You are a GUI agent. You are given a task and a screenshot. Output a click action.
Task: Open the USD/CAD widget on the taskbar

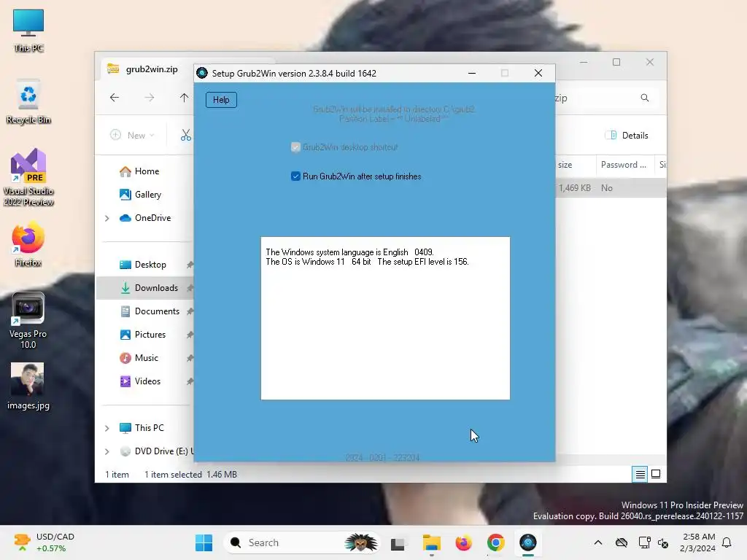point(44,542)
